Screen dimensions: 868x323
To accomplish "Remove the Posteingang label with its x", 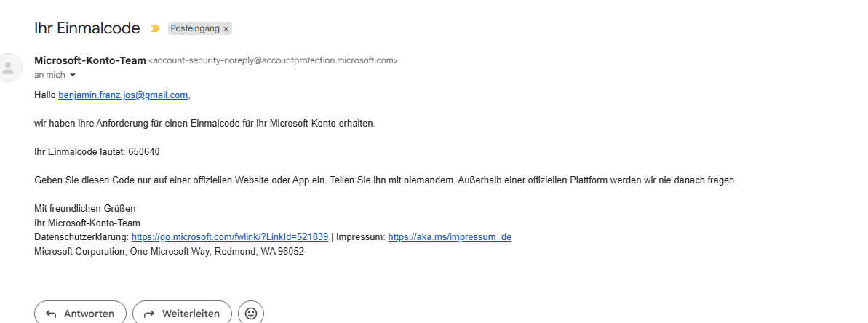I will tap(226, 29).
